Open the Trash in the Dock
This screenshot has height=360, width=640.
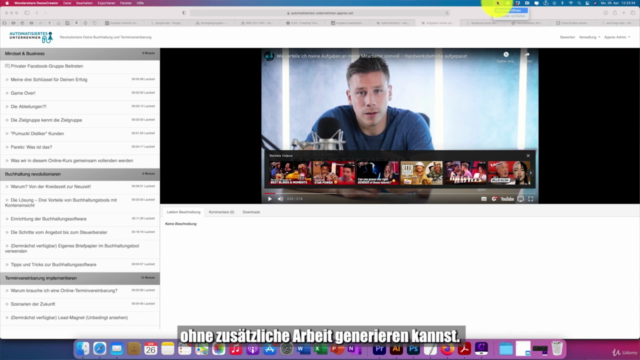(557, 349)
